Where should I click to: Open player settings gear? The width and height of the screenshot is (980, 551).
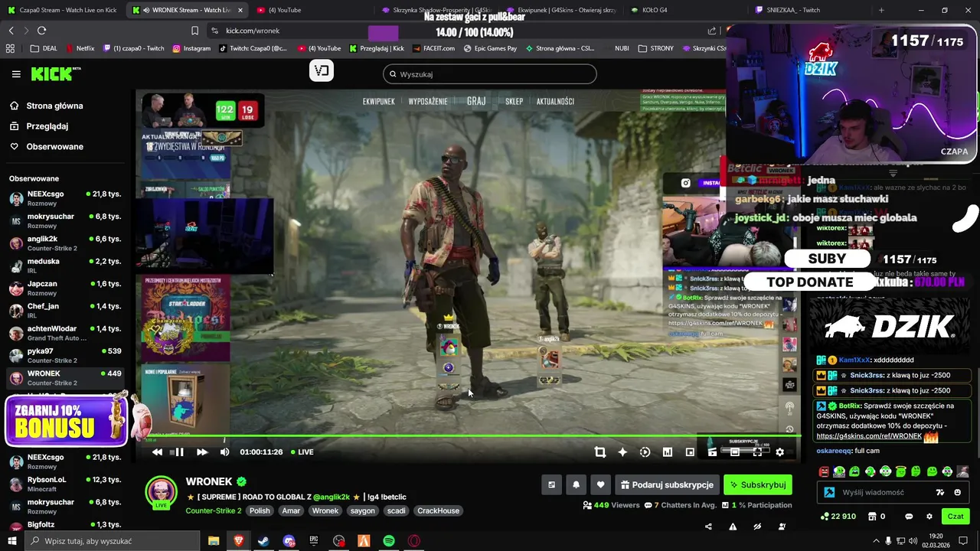[x=779, y=452]
